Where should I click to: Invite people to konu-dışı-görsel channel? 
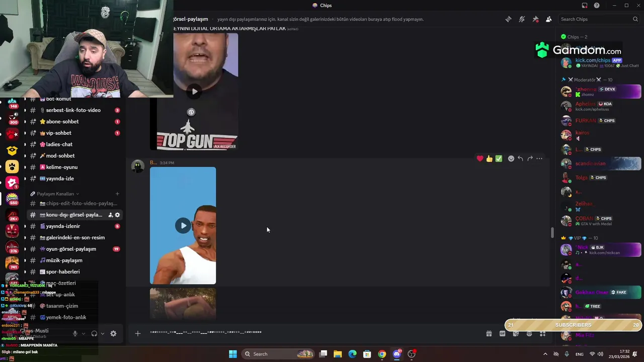tap(110, 215)
